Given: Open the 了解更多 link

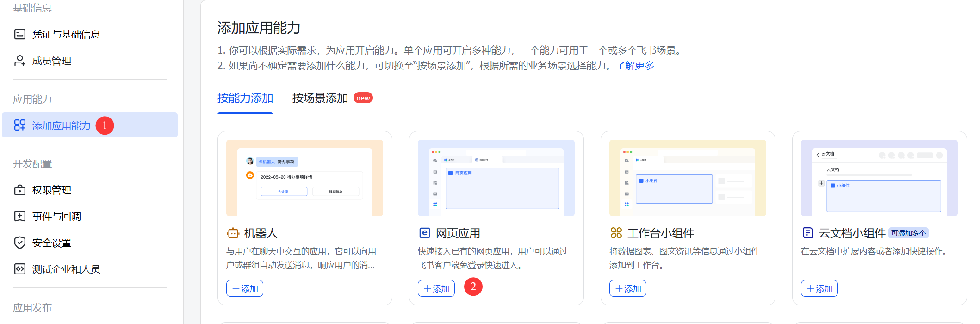Looking at the screenshot, I should [x=635, y=66].
